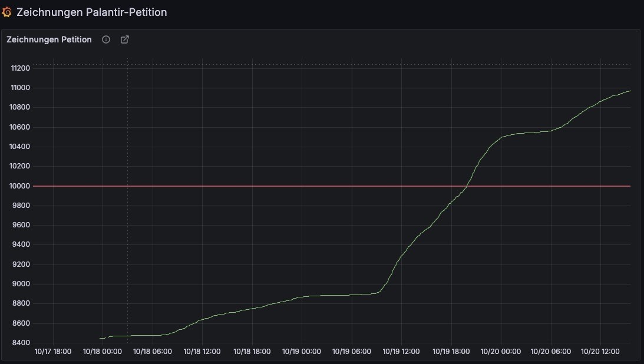644x364 pixels.
Task: Click the 10/19 12:00 time axis label
Action: click(401, 352)
